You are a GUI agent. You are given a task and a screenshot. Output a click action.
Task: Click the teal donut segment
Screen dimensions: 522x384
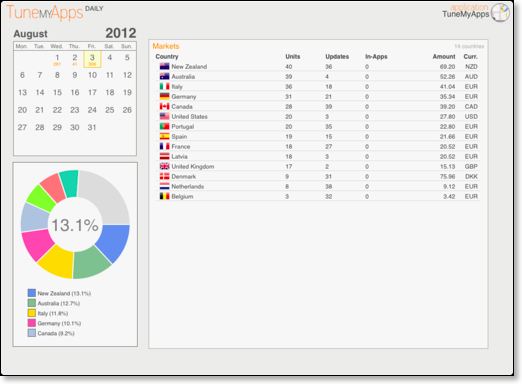point(69,183)
